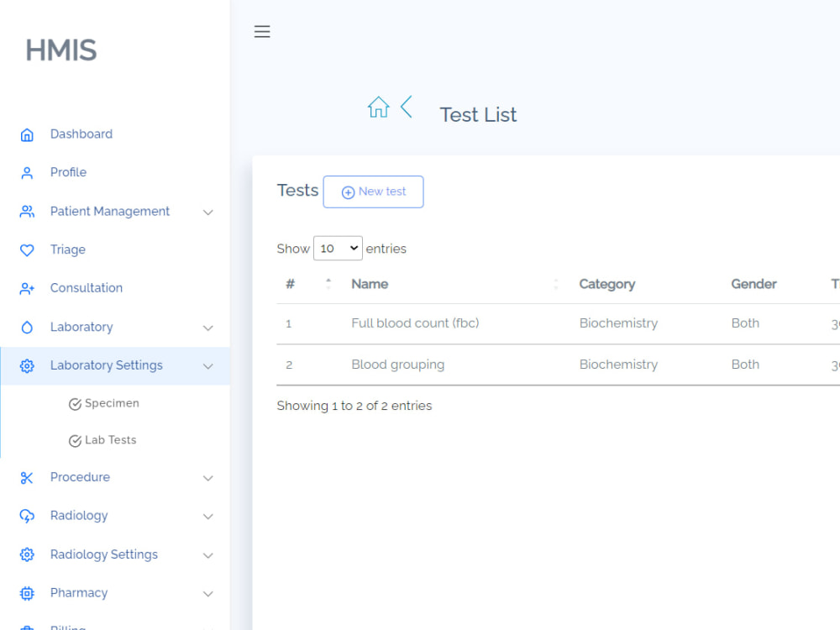Click the Consultation user-plus icon

27,289
